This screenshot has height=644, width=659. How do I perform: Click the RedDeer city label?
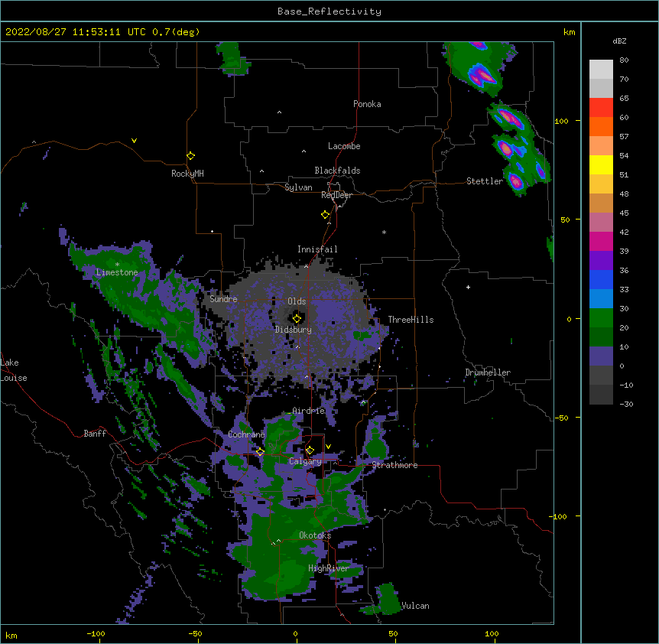click(x=336, y=195)
